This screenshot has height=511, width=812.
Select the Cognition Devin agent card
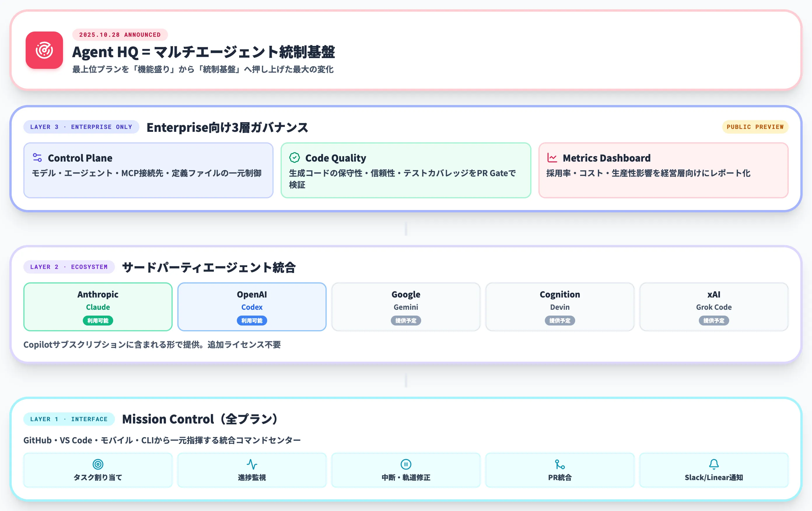click(560, 307)
